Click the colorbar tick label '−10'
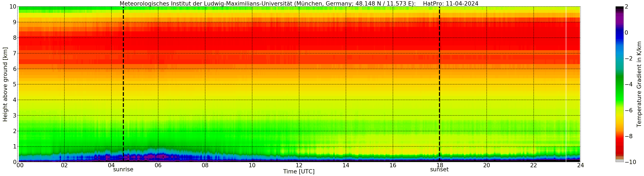 630,162
